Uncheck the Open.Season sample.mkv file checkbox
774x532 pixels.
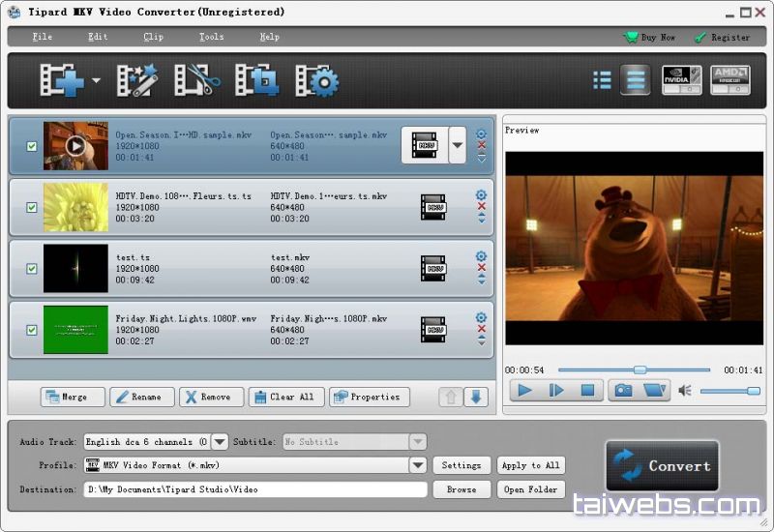pos(32,146)
